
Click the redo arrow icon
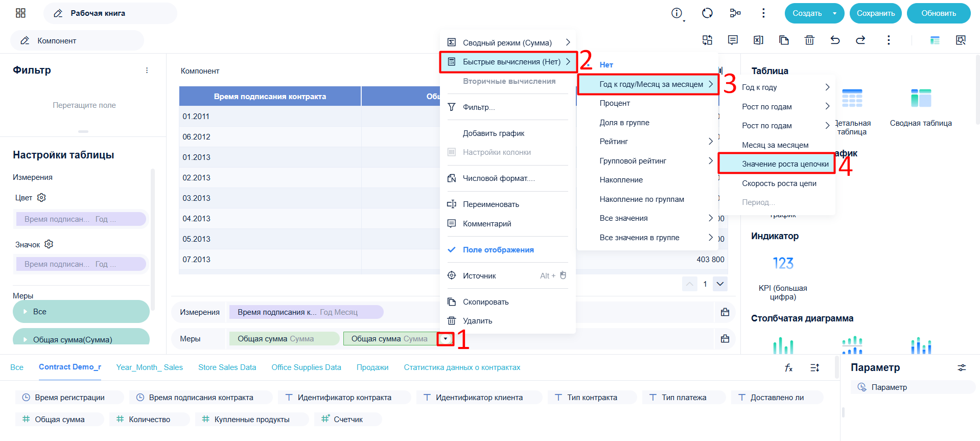(860, 40)
